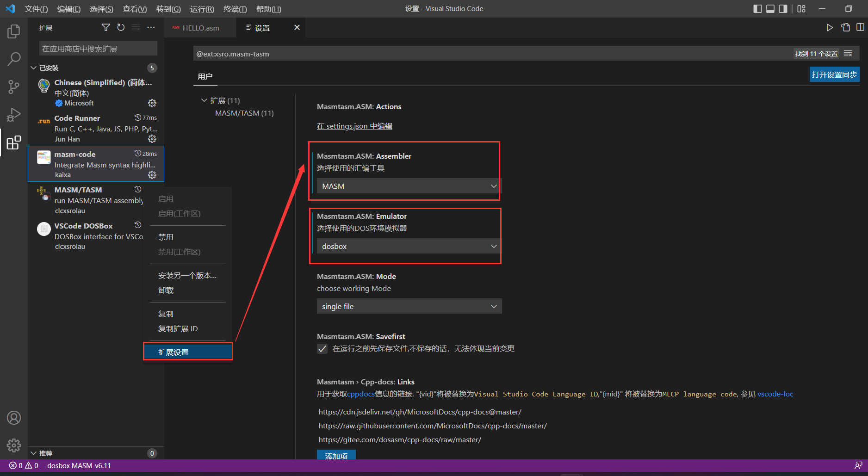Viewport: 868px width, 476px height.
Task: Switch to the HELLO.asm tab
Action: 200,28
